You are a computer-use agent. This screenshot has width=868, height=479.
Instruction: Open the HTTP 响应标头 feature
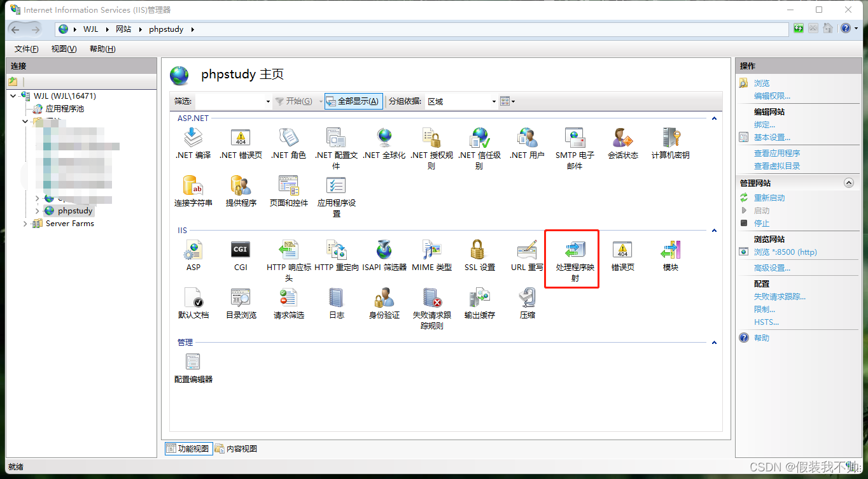(x=288, y=261)
